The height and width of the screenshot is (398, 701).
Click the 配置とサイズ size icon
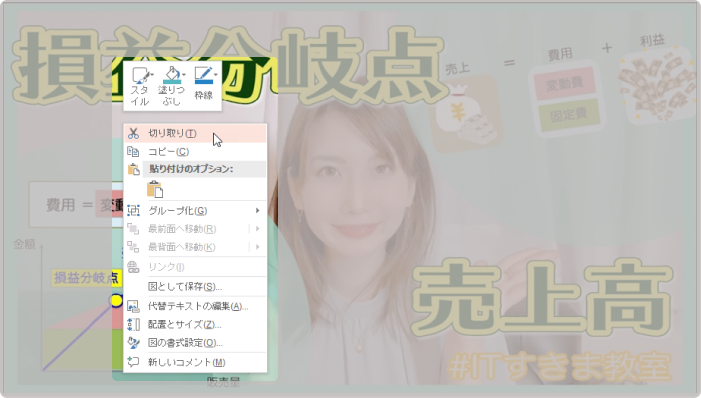pyautogui.click(x=133, y=324)
